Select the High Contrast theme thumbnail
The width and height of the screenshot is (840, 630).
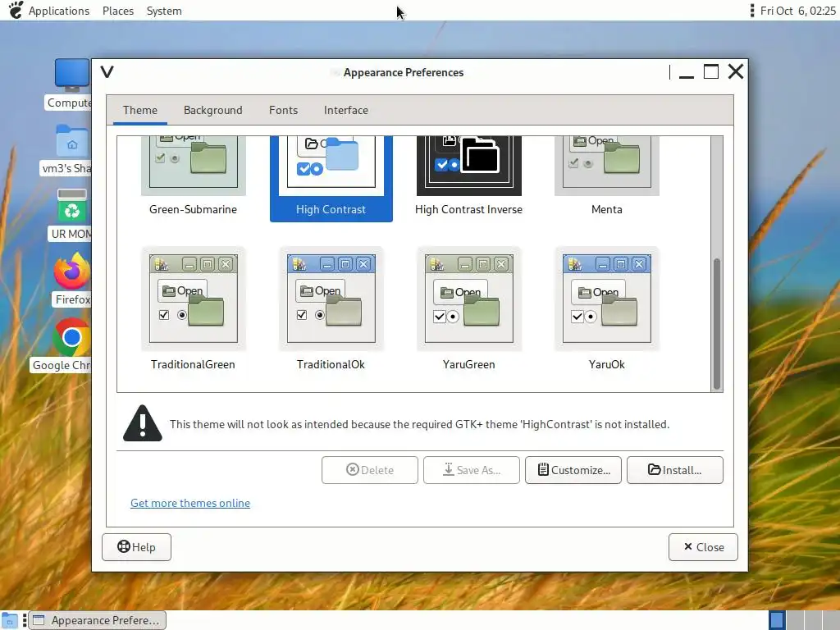(x=331, y=165)
